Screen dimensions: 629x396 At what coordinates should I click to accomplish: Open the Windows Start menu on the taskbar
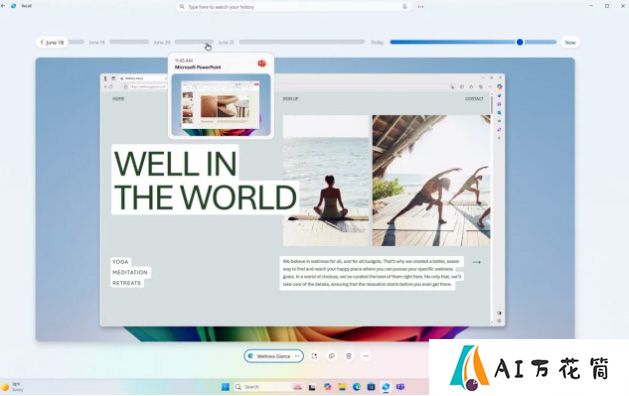225,387
